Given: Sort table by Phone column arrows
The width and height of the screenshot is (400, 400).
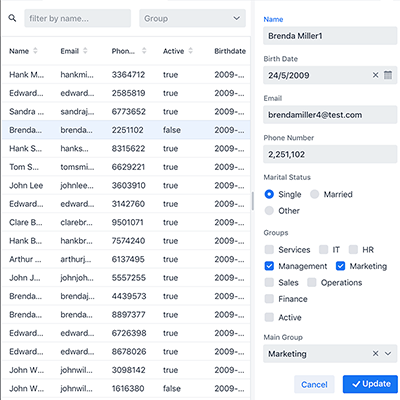Looking at the screenshot, I should tap(144, 51).
